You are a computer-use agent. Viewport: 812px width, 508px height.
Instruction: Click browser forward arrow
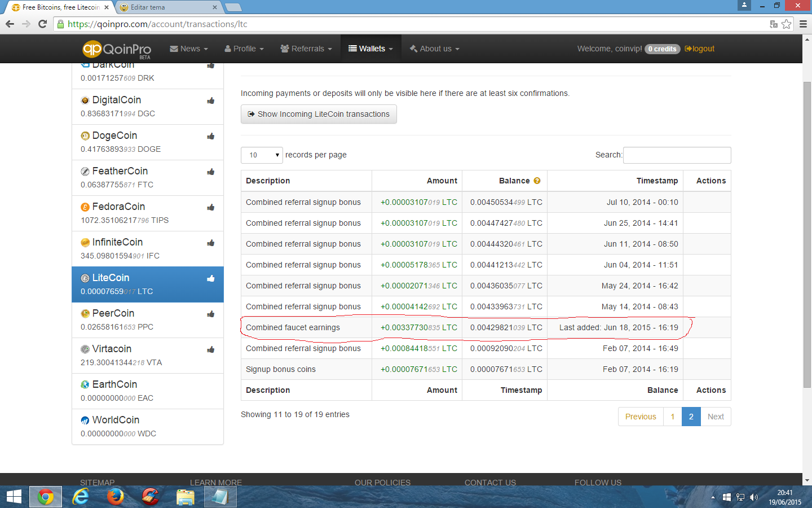tap(26, 24)
